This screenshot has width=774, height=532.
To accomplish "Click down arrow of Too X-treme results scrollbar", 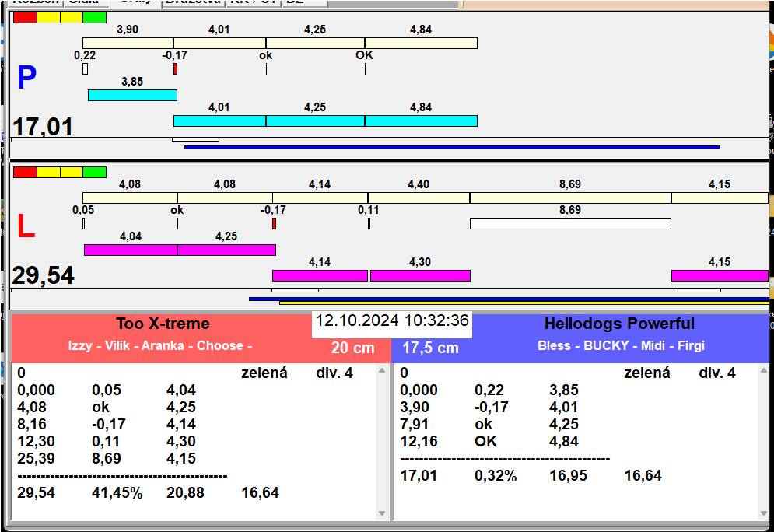I will pos(382,513).
